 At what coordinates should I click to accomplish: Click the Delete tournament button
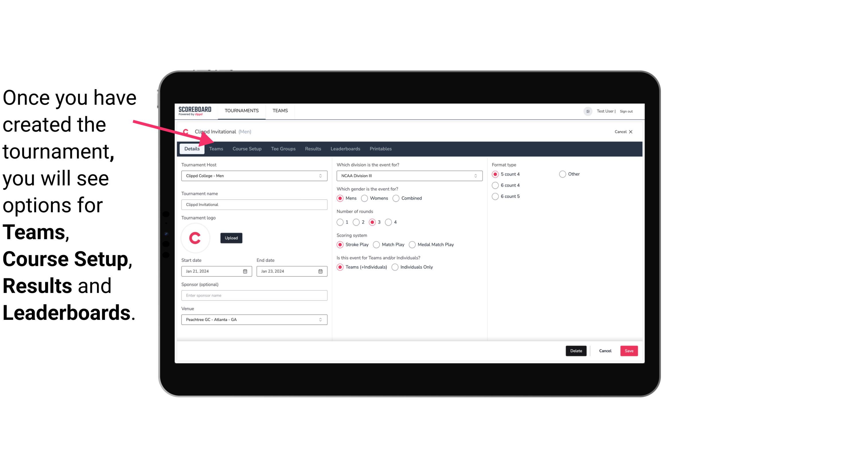pyautogui.click(x=575, y=351)
